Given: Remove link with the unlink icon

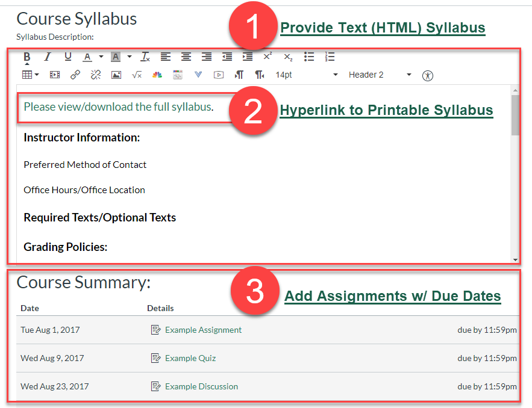Looking at the screenshot, I should [x=95, y=75].
